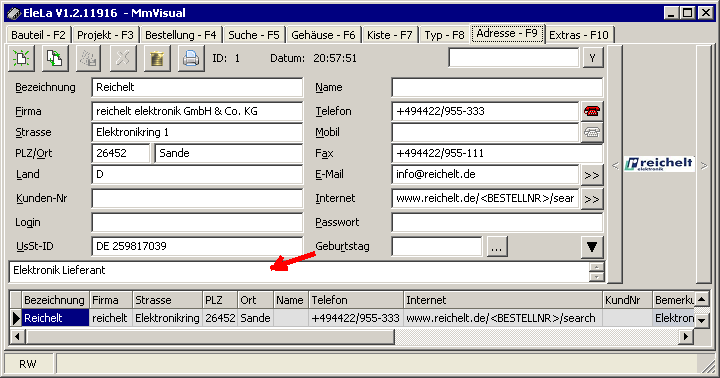
Task: Click the greyed-out delete X icon
Action: click(123, 58)
